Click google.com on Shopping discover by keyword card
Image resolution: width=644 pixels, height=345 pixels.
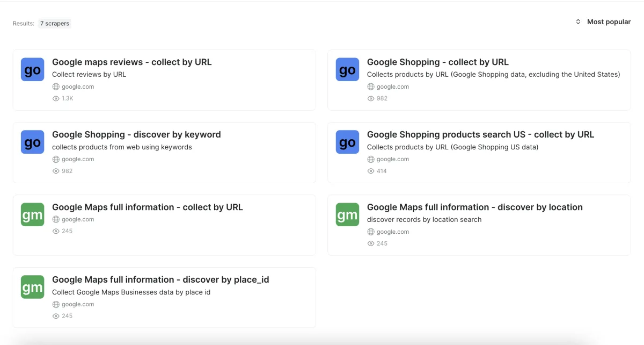click(x=78, y=159)
